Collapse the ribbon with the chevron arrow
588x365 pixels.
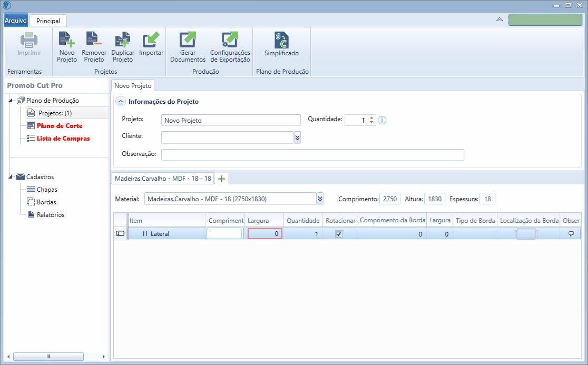point(499,19)
